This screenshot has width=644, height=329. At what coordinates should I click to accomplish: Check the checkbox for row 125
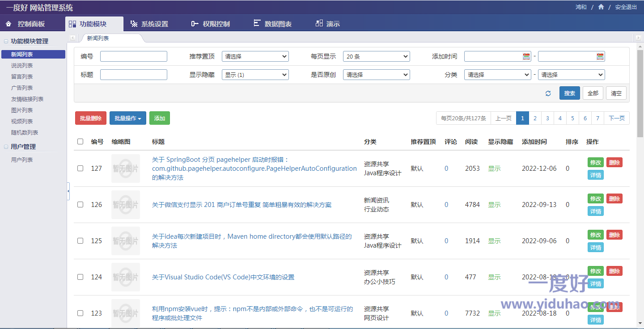pyautogui.click(x=80, y=240)
